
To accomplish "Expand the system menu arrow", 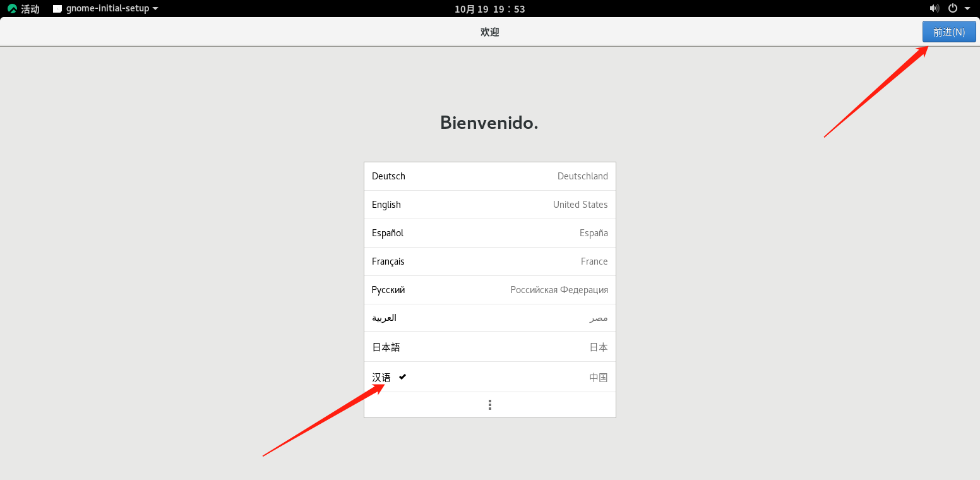I will click(967, 9).
